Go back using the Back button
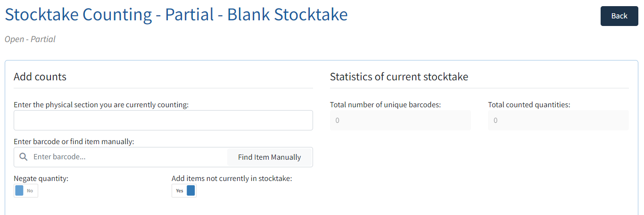The image size is (644, 215). tap(619, 16)
